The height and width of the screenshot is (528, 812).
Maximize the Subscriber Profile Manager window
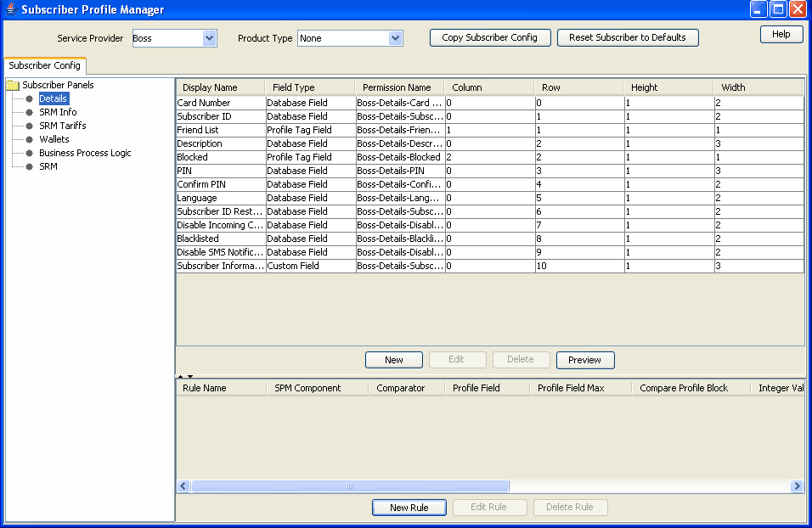(x=778, y=9)
